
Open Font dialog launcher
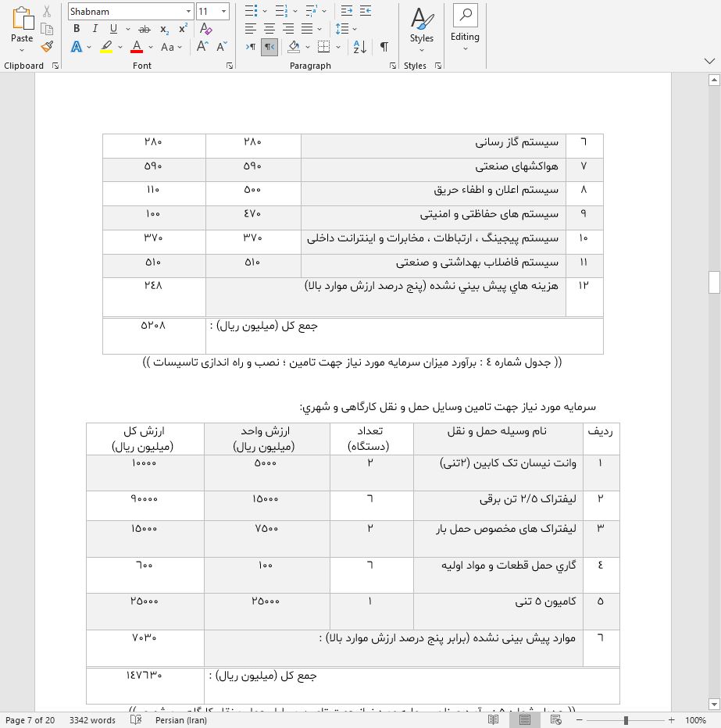pyautogui.click(x=230, y=66)
